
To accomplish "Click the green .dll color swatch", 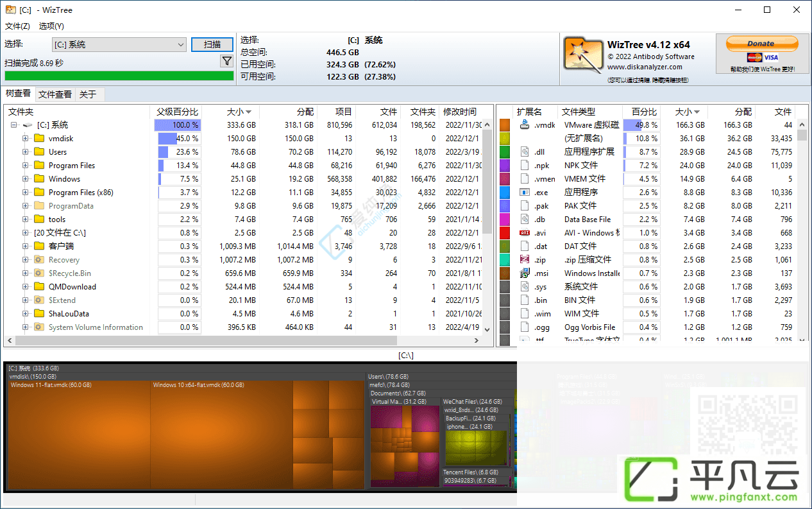I will click(x=505, y=152).
